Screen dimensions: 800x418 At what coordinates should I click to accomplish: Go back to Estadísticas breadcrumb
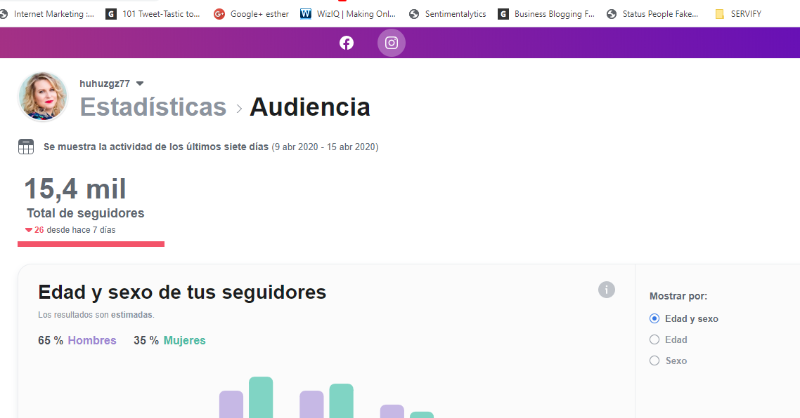click(x=153, y=107)
